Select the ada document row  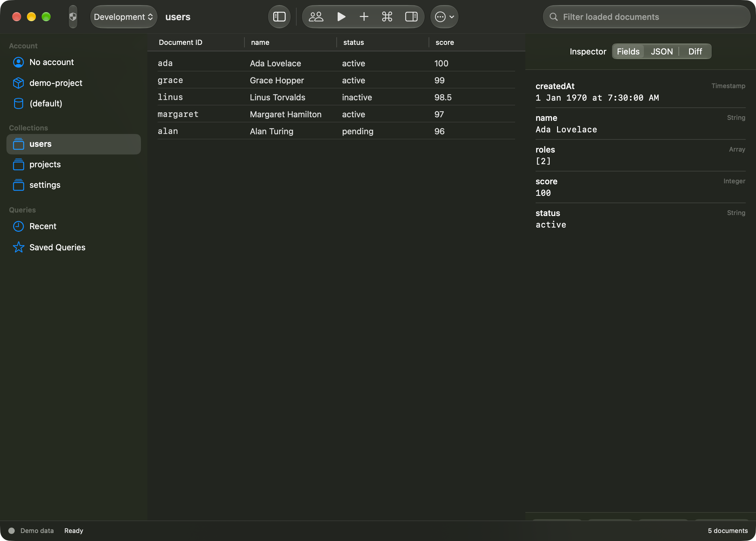[336, 63]
